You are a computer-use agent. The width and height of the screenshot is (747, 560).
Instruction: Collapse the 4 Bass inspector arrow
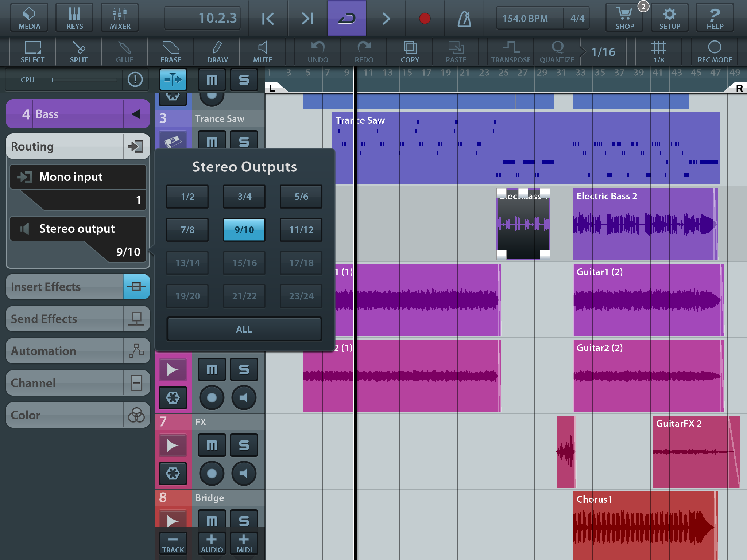(136, 114)
